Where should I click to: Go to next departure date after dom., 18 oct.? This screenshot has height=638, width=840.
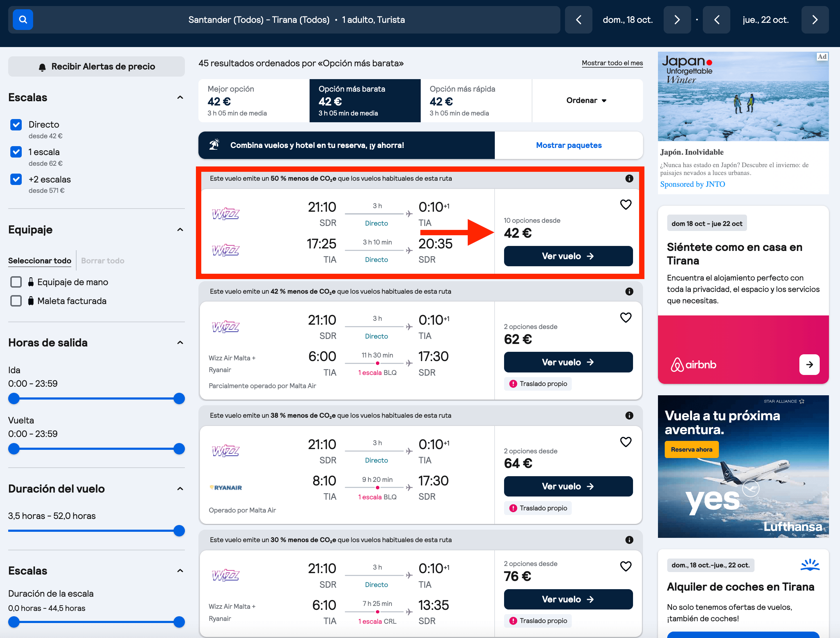(x=677, y=20)
